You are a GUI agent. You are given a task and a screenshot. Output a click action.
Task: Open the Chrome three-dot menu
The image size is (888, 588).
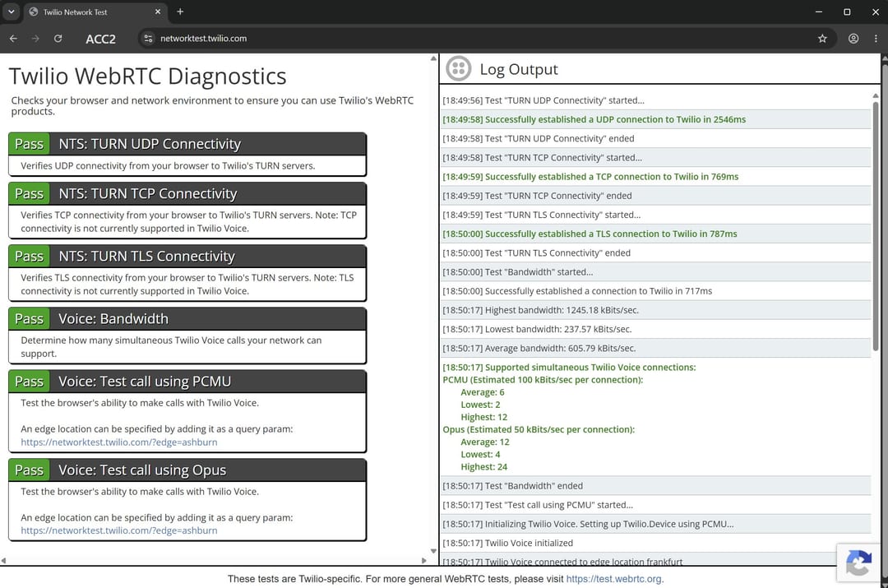[x=876, y=39]
